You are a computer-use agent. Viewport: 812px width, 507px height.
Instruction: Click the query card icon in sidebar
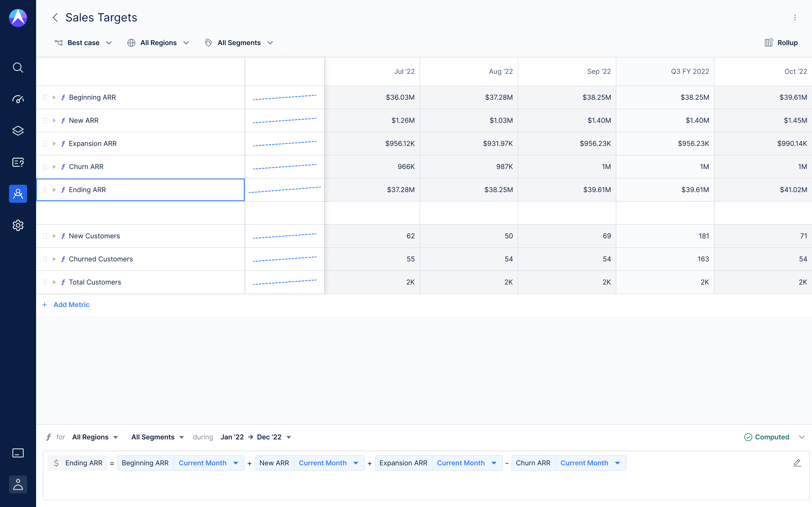pyautogui.click(x=18, y=162)
